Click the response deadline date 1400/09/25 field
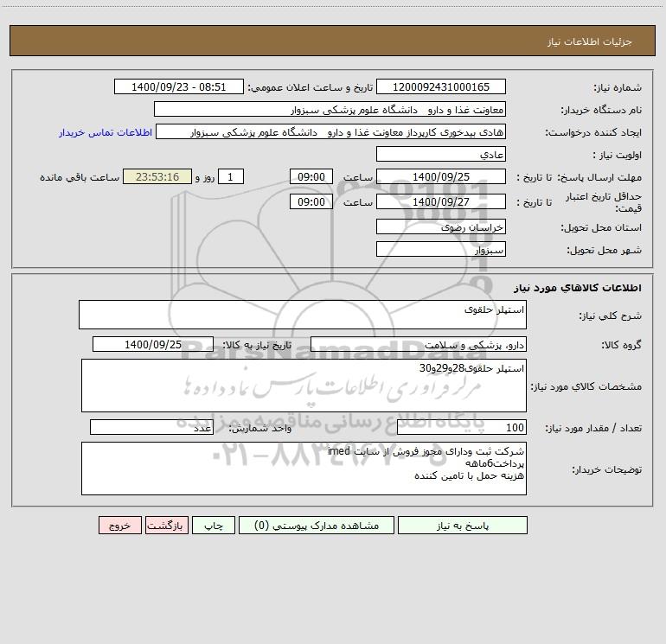The image size is (666, 644). tap(441, 177)
